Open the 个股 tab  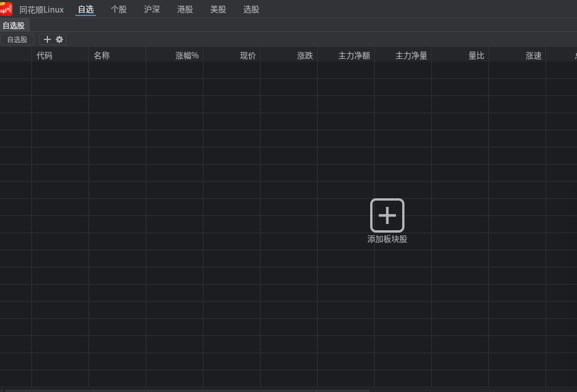119,9
